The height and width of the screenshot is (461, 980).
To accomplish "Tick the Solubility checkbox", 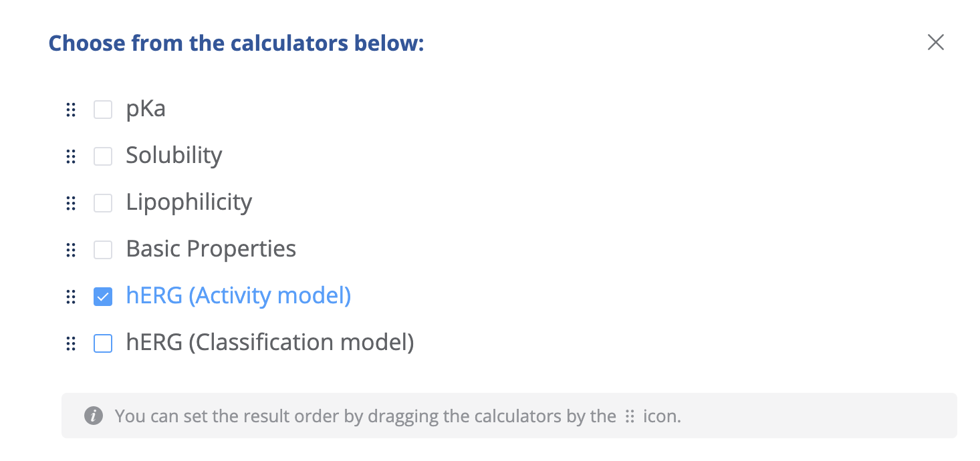I will click(103, 156).
